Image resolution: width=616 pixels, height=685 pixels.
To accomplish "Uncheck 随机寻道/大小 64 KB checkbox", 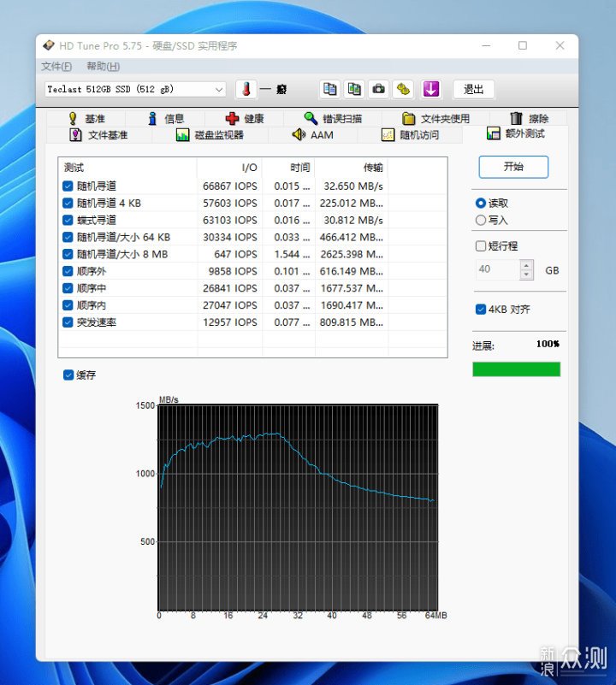I will [x=68, y=237].
